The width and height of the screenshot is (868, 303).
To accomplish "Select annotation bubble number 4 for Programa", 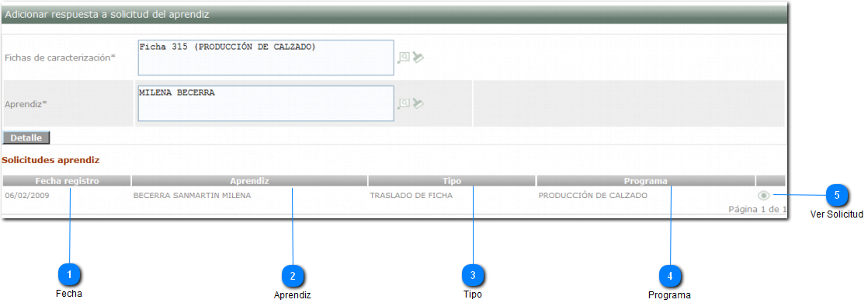I will click(x=670, y=275).
